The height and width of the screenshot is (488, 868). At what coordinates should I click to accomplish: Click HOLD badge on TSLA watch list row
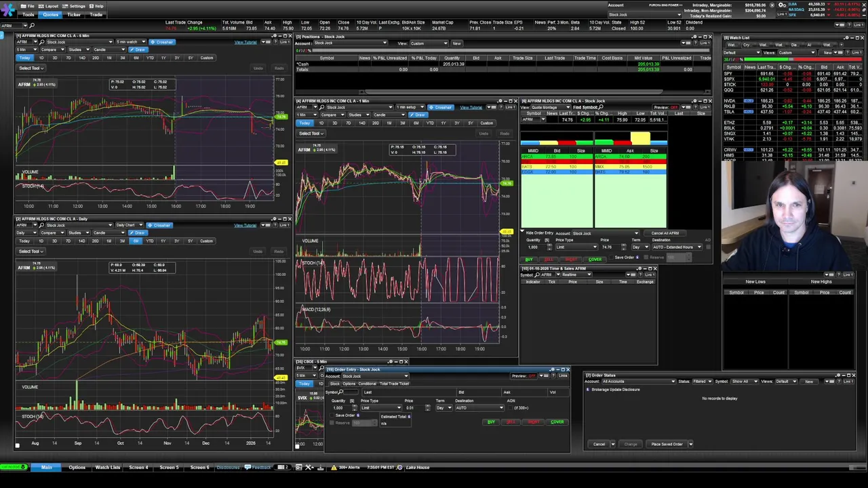pos(749,112)
